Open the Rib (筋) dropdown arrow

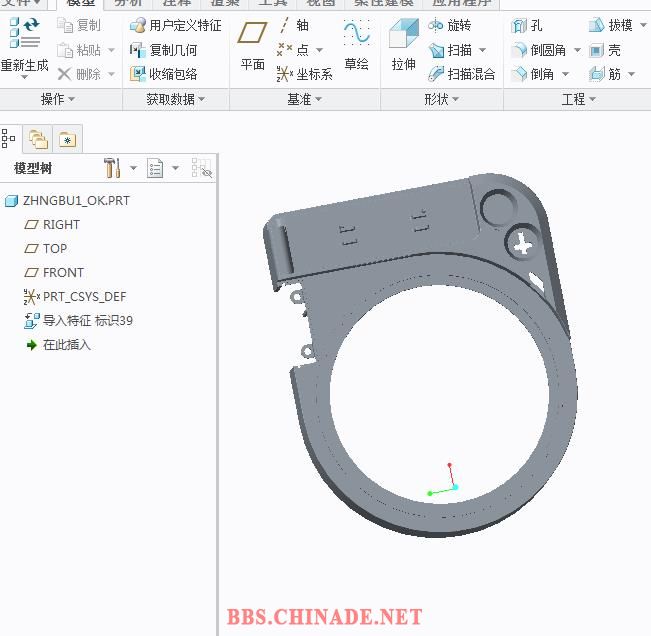[x=631, y=74]
